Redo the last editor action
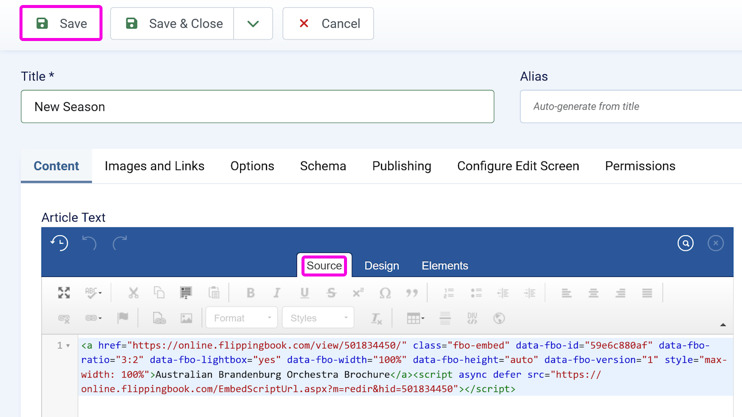This screenshot has height=417, width=742. pyautogui.click(x=120, y=243)
